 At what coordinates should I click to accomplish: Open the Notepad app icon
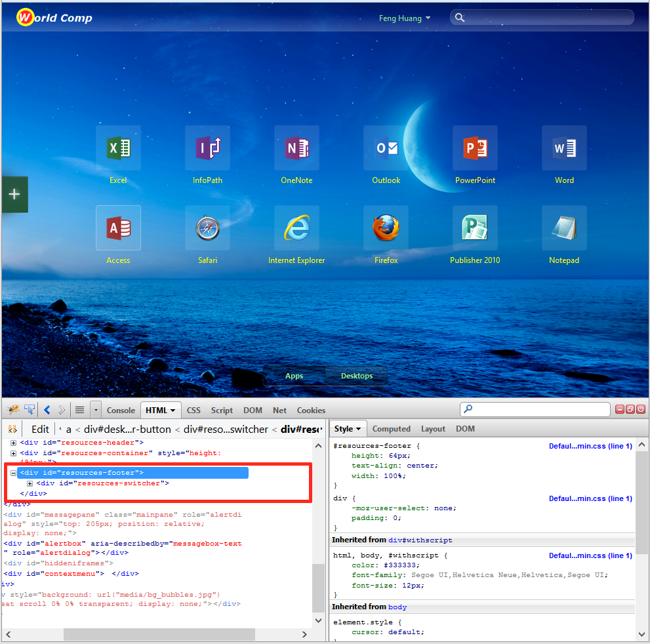click(x=564, y=228)
